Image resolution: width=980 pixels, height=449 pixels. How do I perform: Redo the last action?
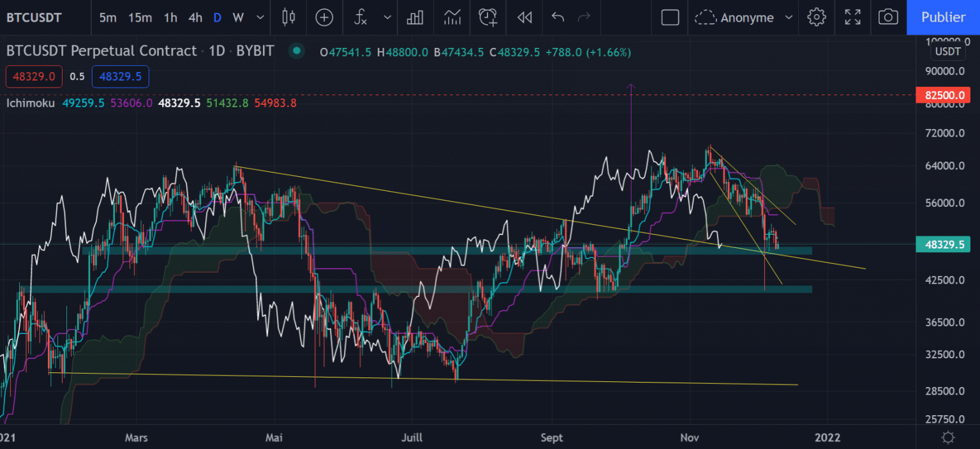pos(584,17)
